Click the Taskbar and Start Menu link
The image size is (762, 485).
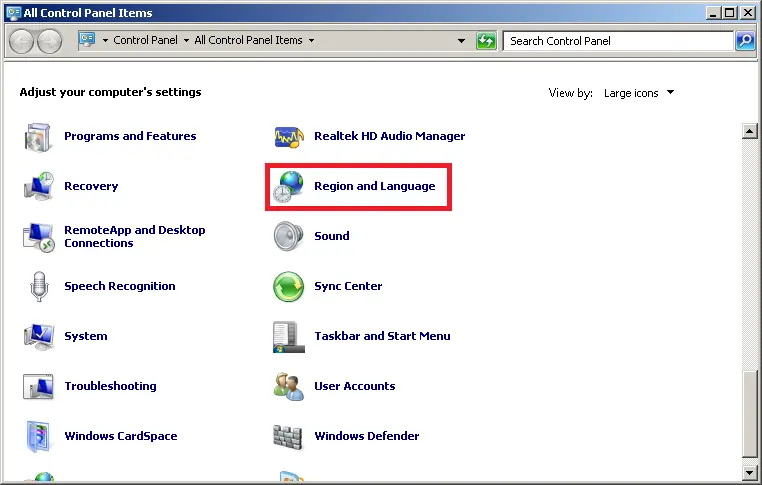point(382,336)
